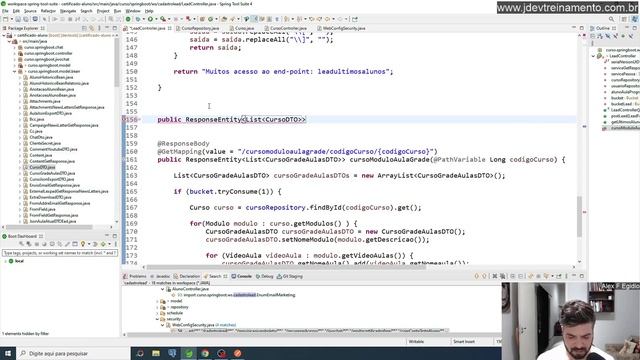
Task: Open the Refactor menu
Action: [x=48, y=11]
